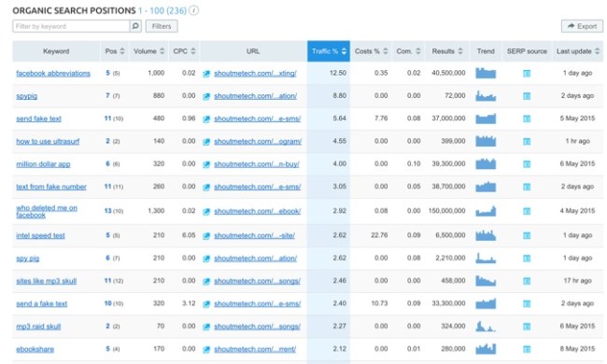
Task: Open the facebook abbreviations keyword link
Action: point(53,73)
